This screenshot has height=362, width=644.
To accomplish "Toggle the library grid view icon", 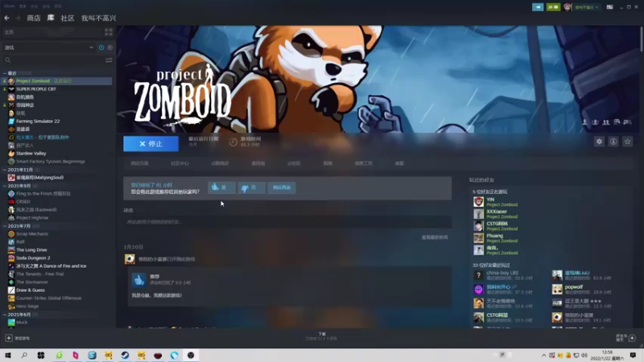I will (x=109, y=32).
